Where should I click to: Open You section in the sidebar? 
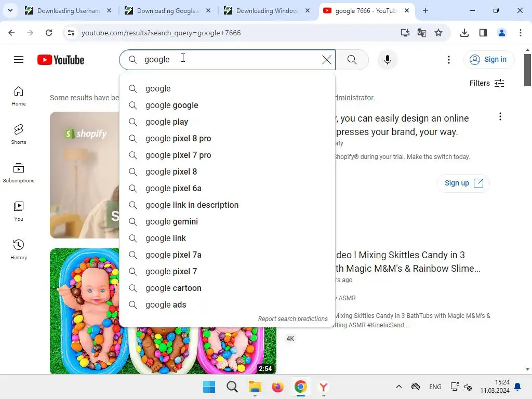[19, 211]
